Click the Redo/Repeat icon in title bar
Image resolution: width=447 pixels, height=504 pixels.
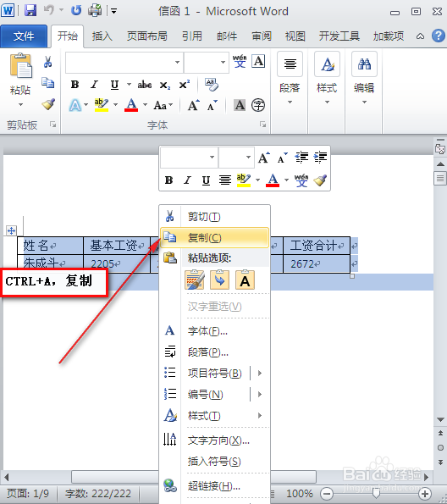(76, 11)
